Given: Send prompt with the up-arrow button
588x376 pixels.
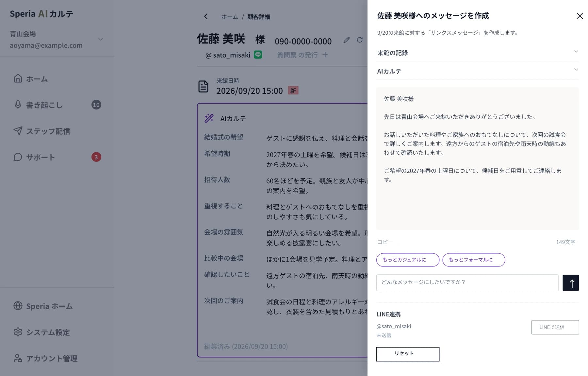Looking at the screenshot, I should coord(571,283).
